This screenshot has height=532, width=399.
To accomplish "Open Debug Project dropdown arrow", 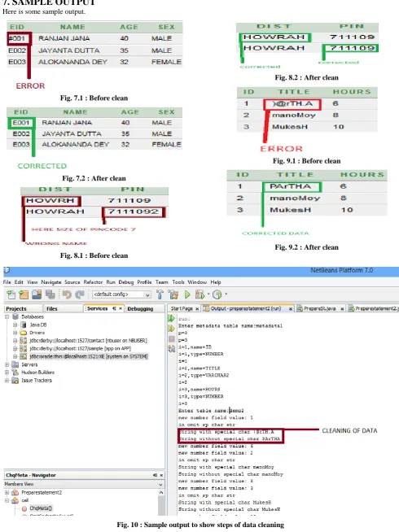I will point(208,294).
